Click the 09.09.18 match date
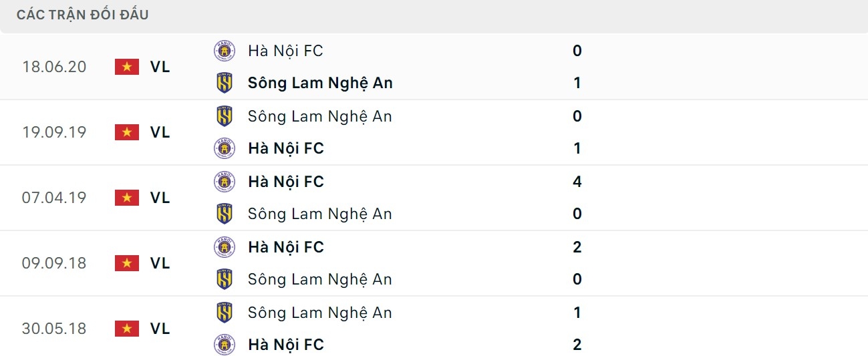The height and width of the screenshot is (356, 868). (x=54, y=263)
